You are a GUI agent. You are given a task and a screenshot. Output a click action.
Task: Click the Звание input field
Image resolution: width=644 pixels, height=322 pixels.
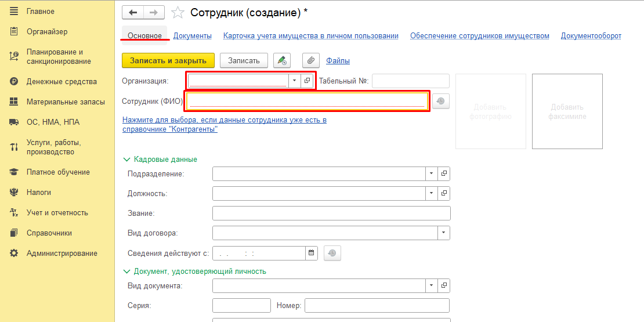[331, 213]
